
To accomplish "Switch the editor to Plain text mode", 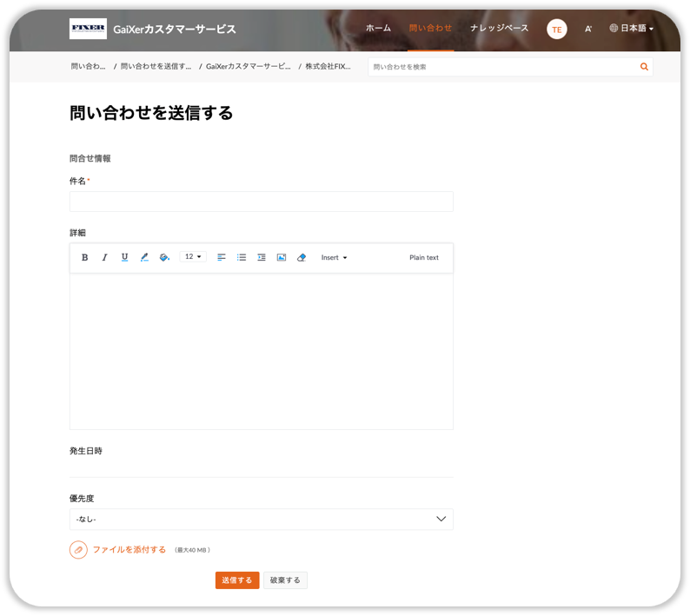I will point(424,257).
